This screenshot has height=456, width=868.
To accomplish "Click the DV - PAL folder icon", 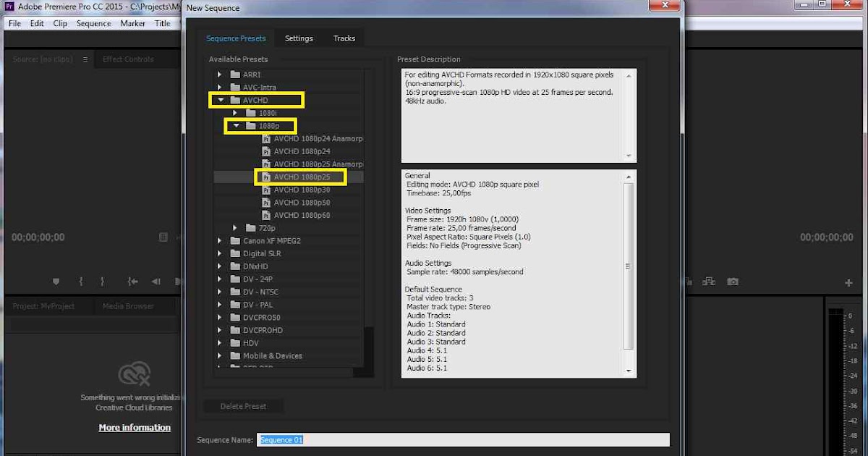I will coord(235,305).
